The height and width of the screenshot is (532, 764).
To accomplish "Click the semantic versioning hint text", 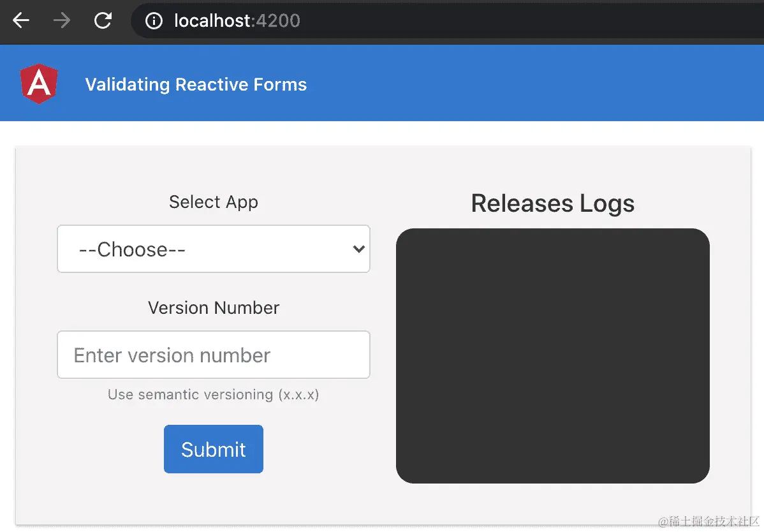I will (x=214, y=394).
